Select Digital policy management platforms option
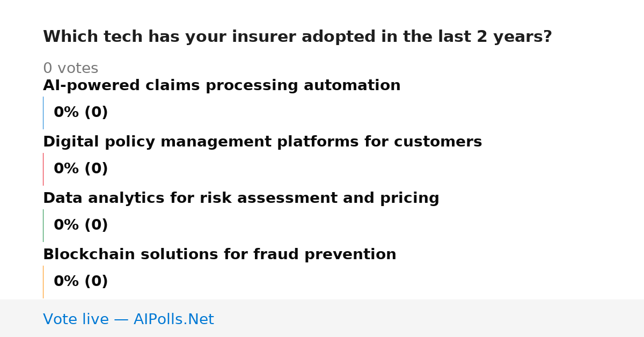644x337 pixels. (x=262, y=142)
